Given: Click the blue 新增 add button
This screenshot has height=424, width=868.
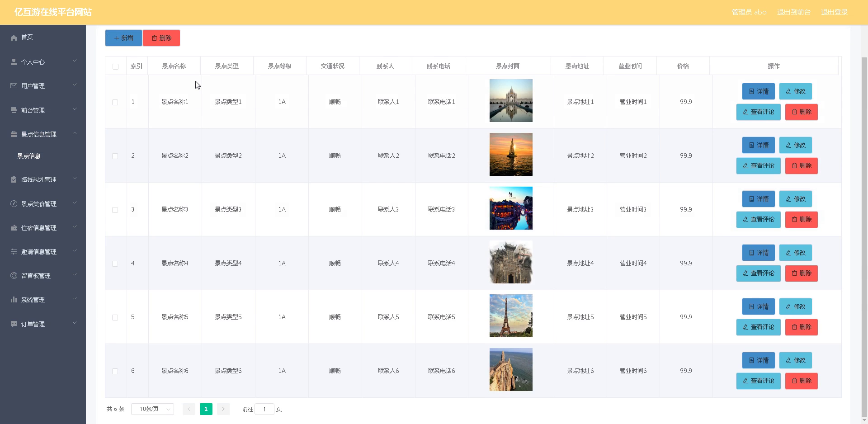Looking at the screenshot, I should tap(123, 38).
